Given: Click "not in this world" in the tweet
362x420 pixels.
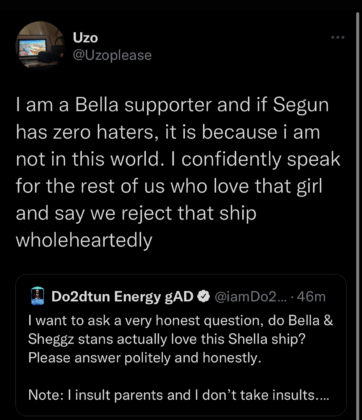Looking at the screenshot, I should tap(87, 160).
